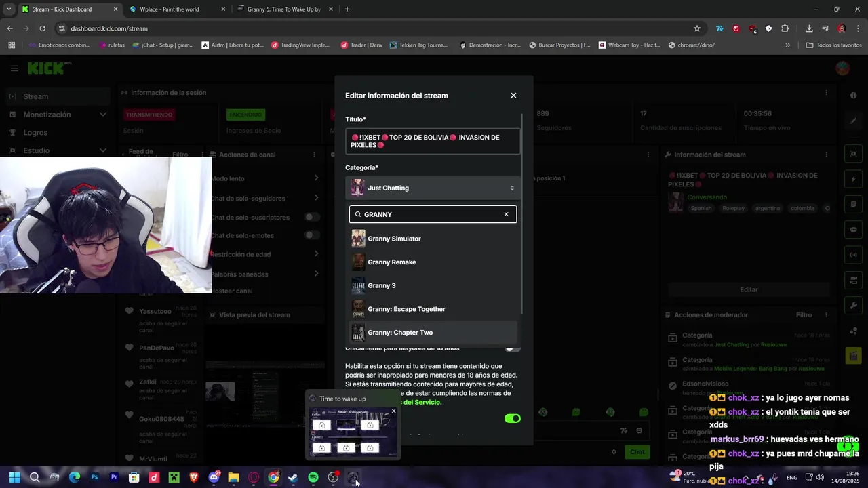Click the yellow highlighted icon in right sidebar
Viewport: 868px width, 488px height.
853,355
